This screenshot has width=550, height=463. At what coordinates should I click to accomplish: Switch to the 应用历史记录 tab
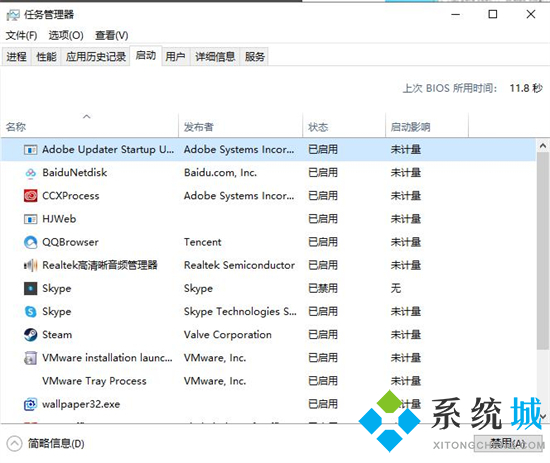(96, 57)
